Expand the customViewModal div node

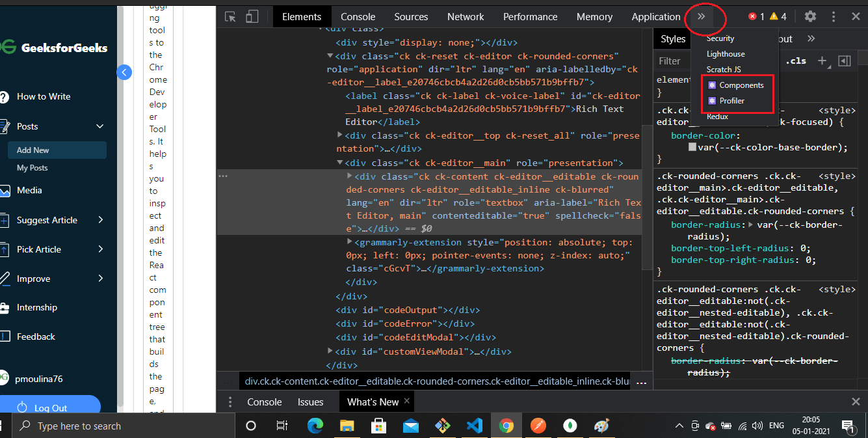tap(330, 351)
